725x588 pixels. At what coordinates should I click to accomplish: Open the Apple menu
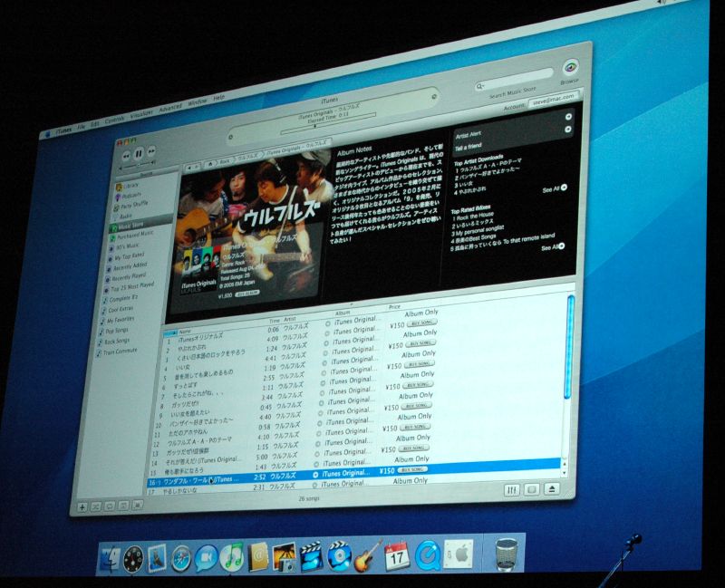click(47, 135)
